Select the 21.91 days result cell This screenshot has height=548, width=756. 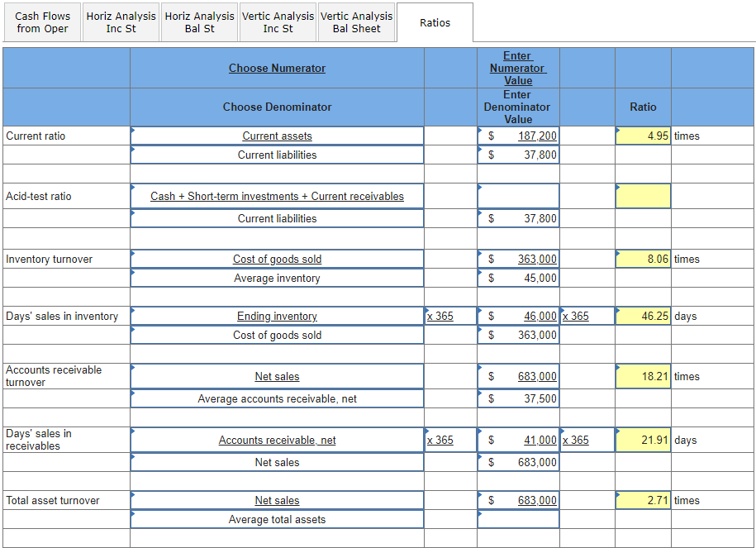pyautogui.click(x=643, y=440)
